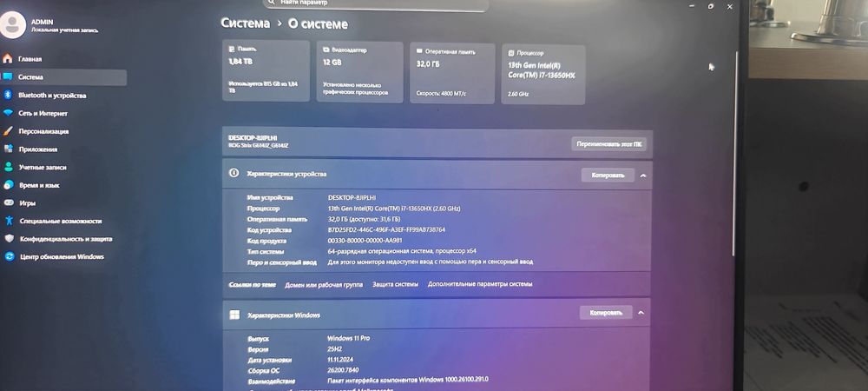Screen dimensions: 868x391
Task: Click the Найти параметр search field
Action: [x=376, y=4]
